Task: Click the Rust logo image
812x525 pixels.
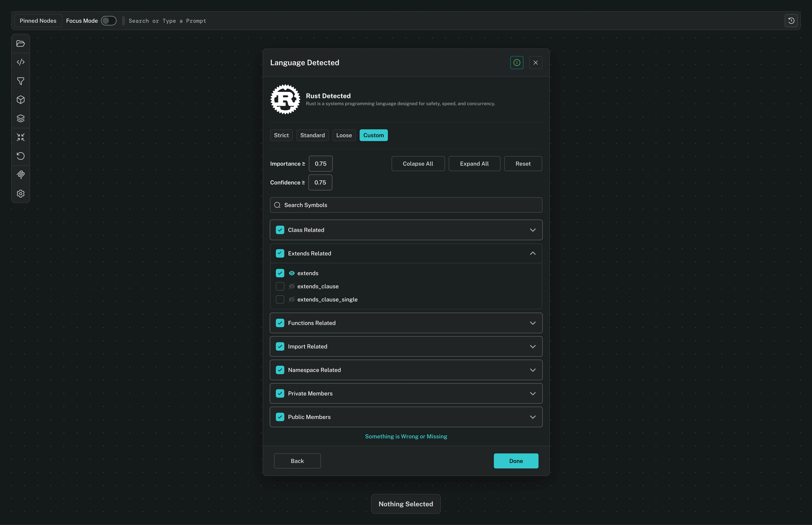Action: click(x=285, y=99)
